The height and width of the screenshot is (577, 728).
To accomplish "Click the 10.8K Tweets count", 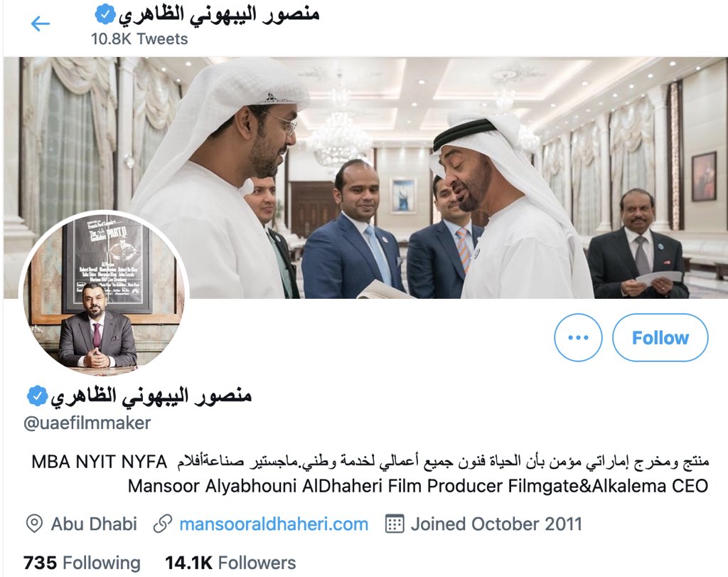I will click(139, 39).
